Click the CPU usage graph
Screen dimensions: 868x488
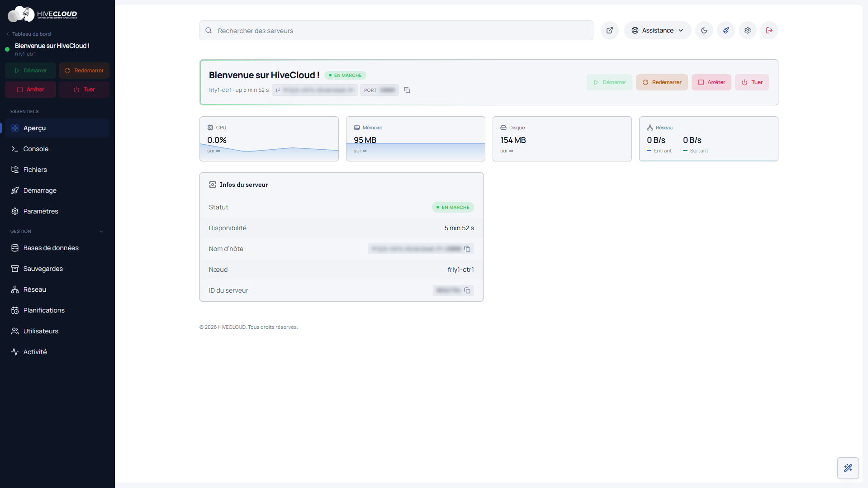[x=269, y=153]
